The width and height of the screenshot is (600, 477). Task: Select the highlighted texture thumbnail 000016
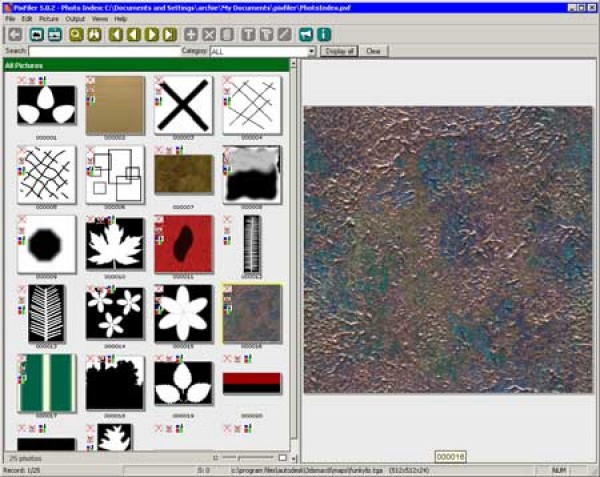252,313
